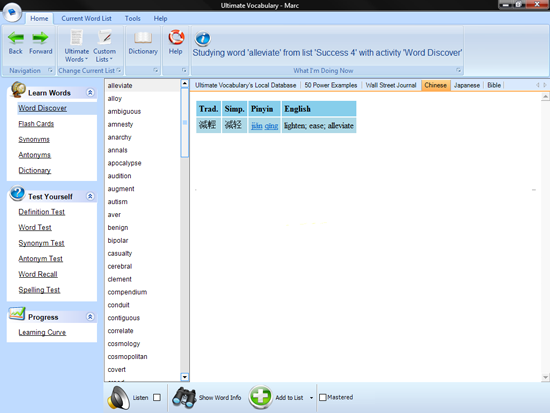Click the Progress chart icon
This screenshot has height=413, width=550.
pos(17,313)
